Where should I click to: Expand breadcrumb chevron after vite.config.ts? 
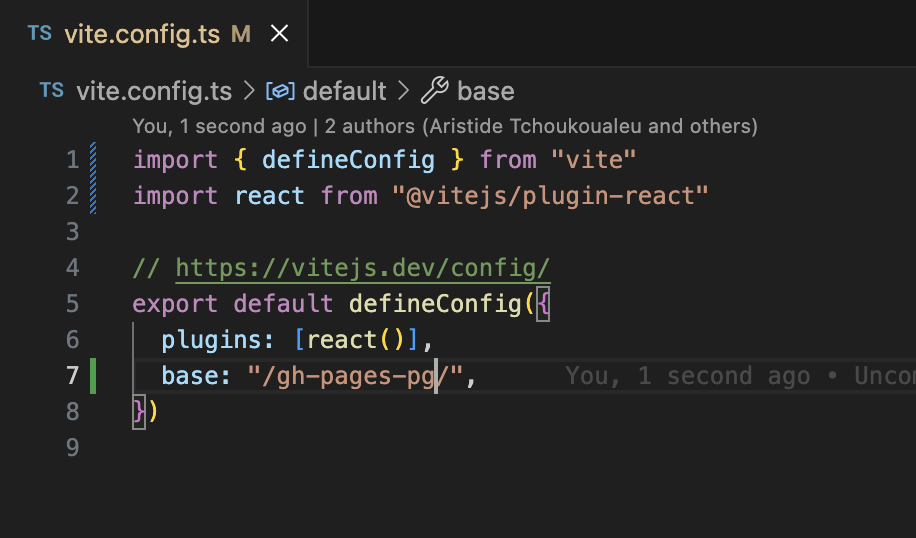(249, 91)
